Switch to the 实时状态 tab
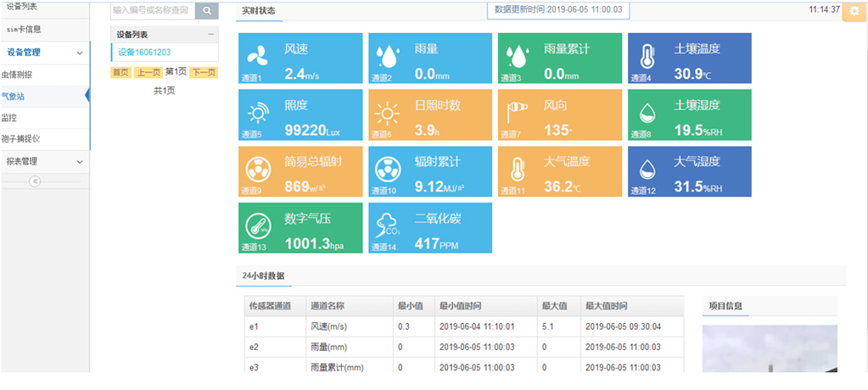Image resolution: width=868 pixels, height=390 pixels. [x=258, y=10]
